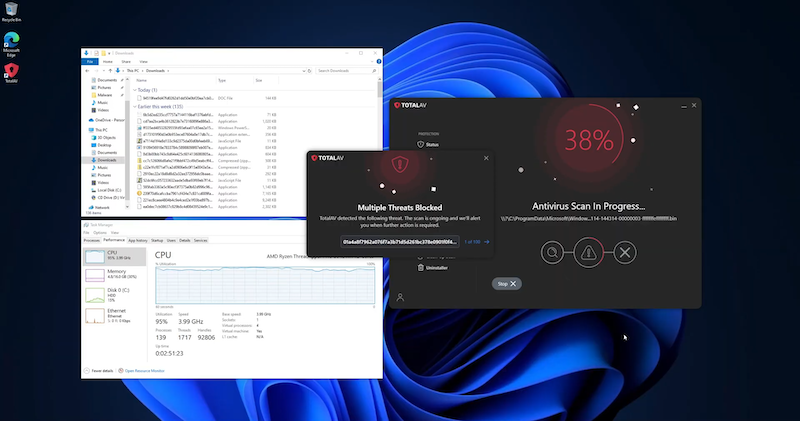800x421 pixels.
Task: Click the magnifier scan stage icon in TotalAV
Action: tap(552, 252)
